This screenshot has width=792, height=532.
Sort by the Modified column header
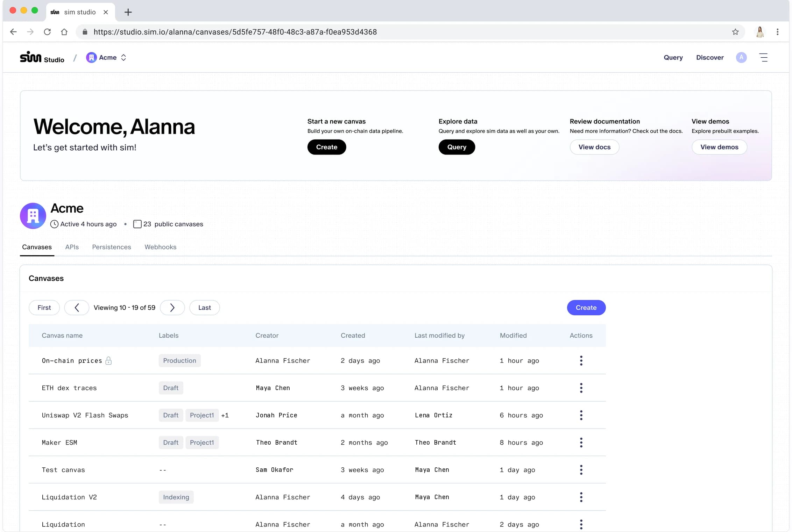pos(513,335)
